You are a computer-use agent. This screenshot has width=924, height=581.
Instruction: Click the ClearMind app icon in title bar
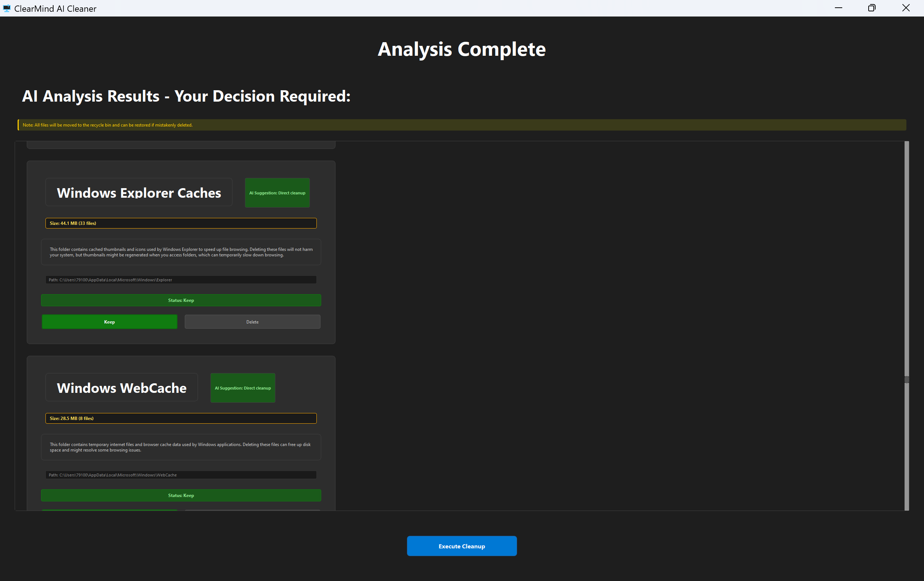[7, 8]
